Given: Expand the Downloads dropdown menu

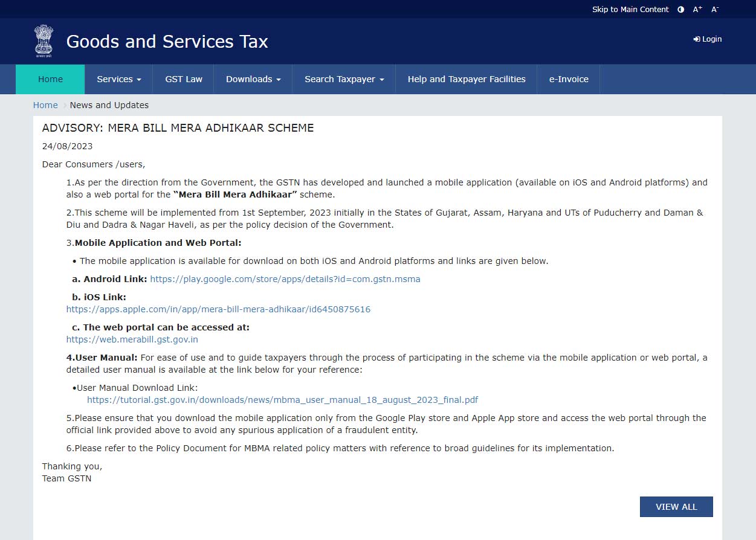Looking at the screenshot, I should pos(253,79).
